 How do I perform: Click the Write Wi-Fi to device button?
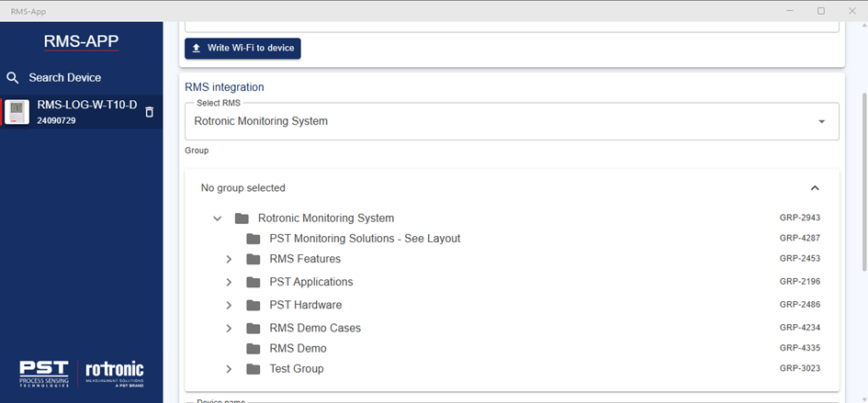[x=242, y=48]
